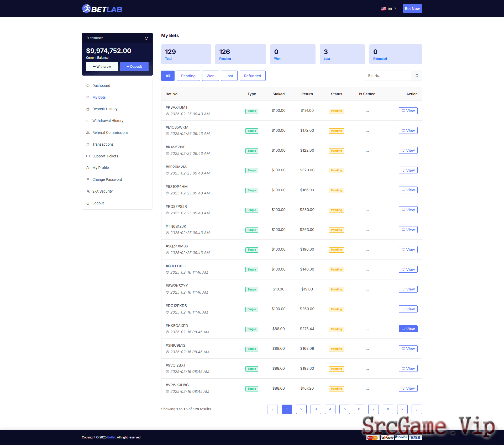The image size is (504, 445).
Task: Go to the next results page arrow
Action: (x=417, y=409)
